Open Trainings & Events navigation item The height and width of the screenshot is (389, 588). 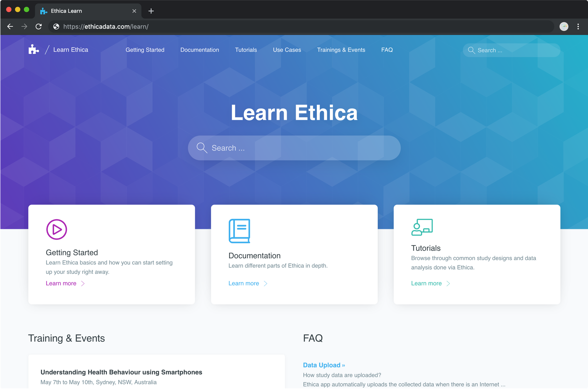tap(341, 50)
